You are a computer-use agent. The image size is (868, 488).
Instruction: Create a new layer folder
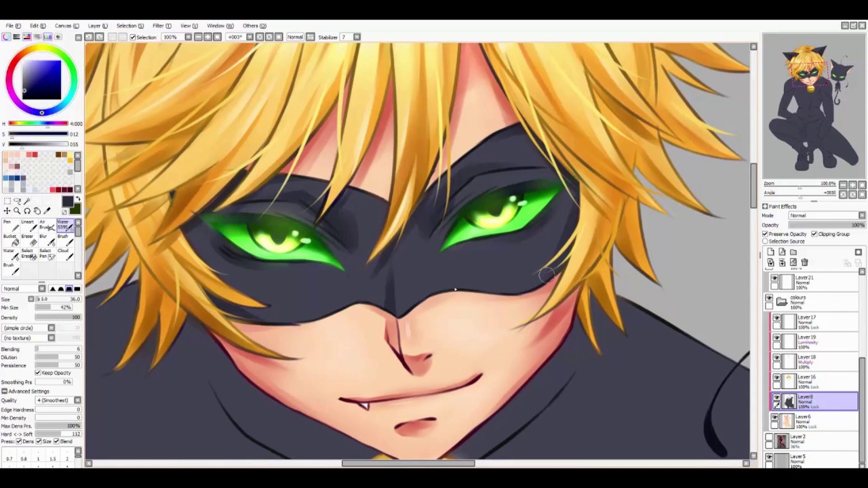click(x=793, y=252)
